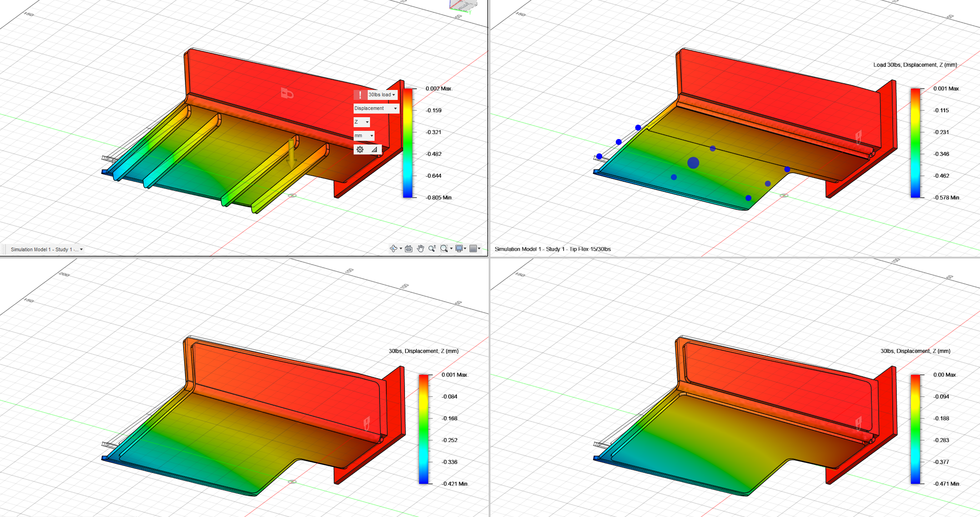Image resolution: width=980 pixels, height=517 pixels.
Task: Open the study browser dropdown arrow
Action: (x=81, y=249)
